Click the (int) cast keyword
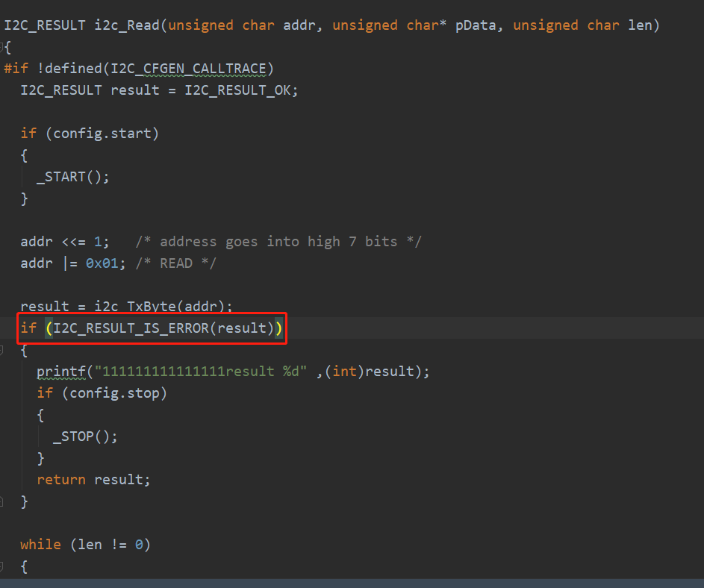This screenshot has width=704, height=588. pos(344,371)
